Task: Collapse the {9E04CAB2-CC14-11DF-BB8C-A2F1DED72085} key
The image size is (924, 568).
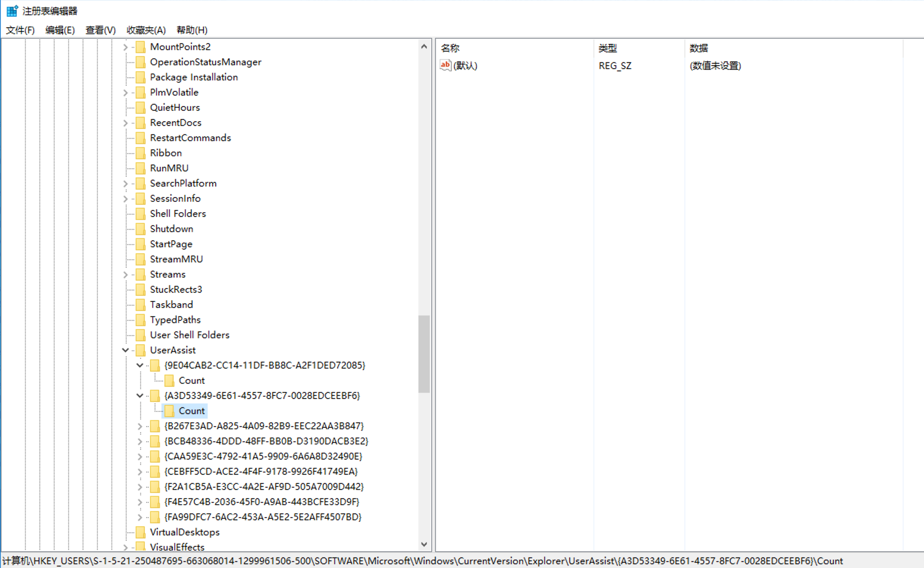Action: click(x=139, y=365)
